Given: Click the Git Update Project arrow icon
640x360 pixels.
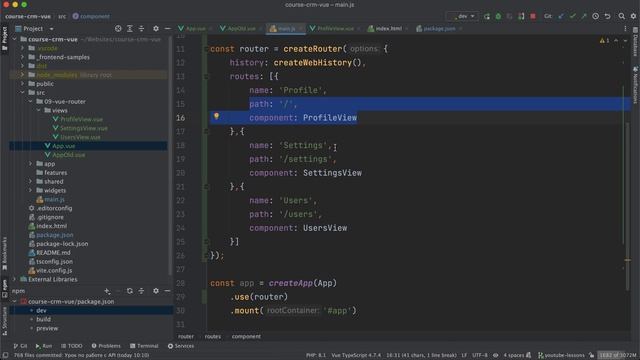Looking at the screenshot, I should [561, 16].
